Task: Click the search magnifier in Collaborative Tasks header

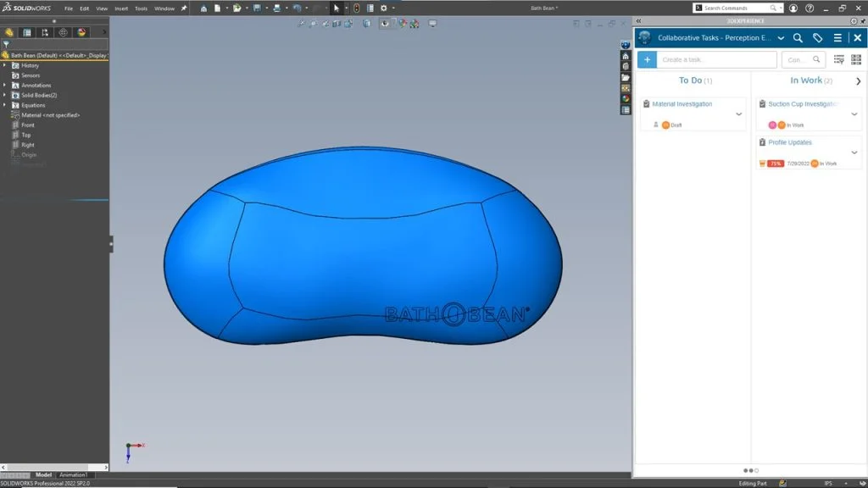Action: tap(797, 38)
